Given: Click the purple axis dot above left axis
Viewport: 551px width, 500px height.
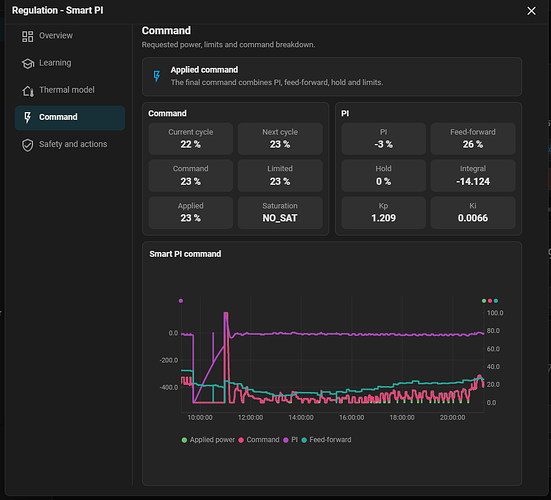Looking at the screenshot, I should (181, 301).
